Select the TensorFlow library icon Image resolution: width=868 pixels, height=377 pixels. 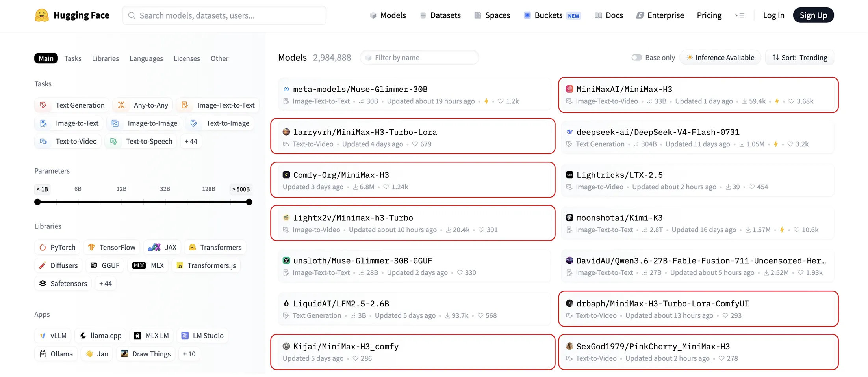click(91, 247)
